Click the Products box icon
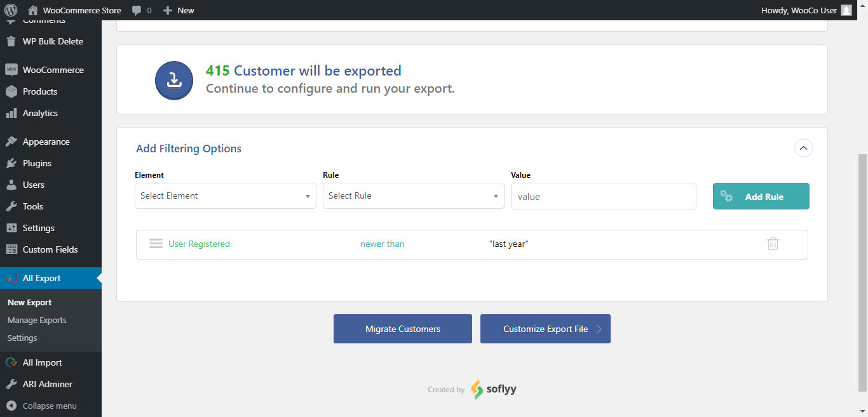 point(11,91)
